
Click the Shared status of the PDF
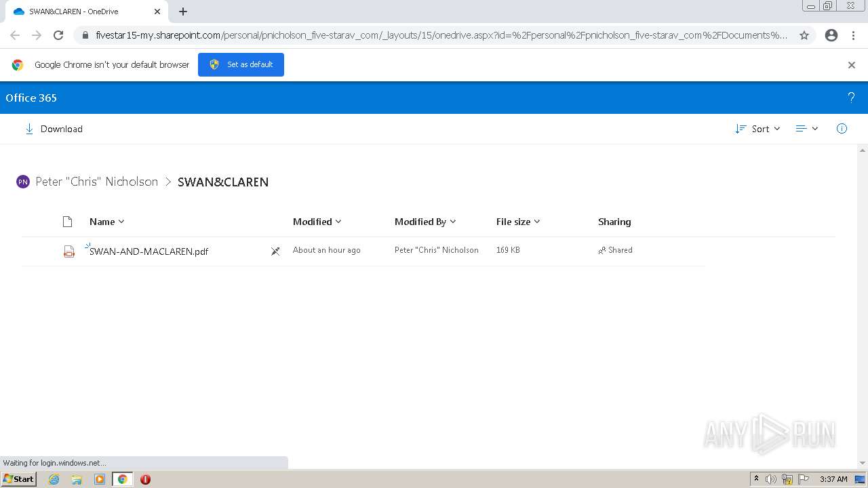(615, 250)
